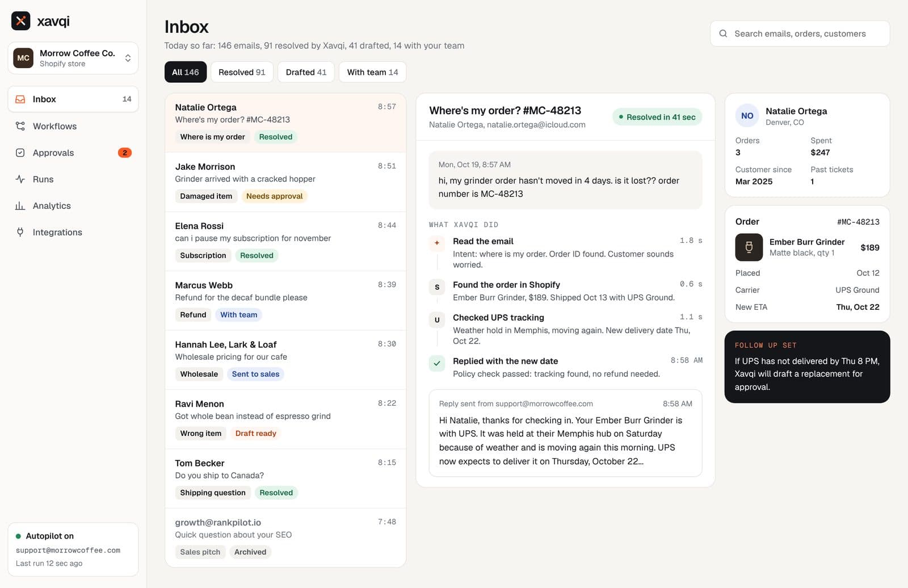908x588 pixels.
Task: Go to Analytics in the sidebar
Action: click(73, 205)
